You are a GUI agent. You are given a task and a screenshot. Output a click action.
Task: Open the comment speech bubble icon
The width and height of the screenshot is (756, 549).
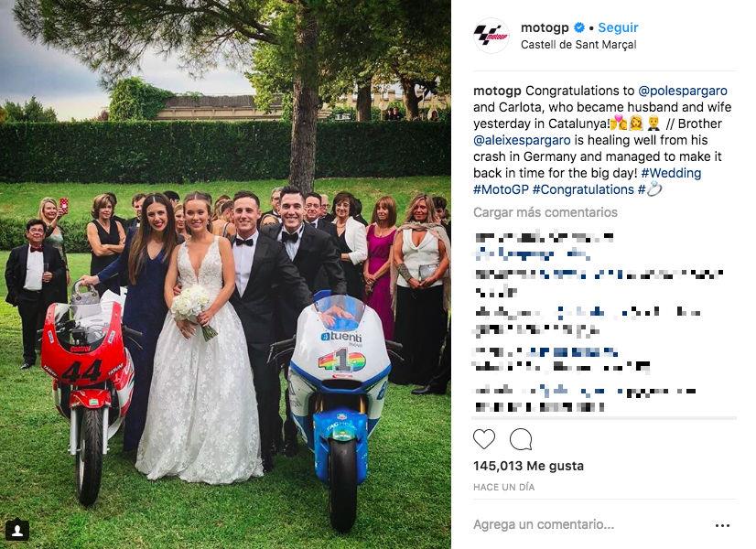[521, 439]
